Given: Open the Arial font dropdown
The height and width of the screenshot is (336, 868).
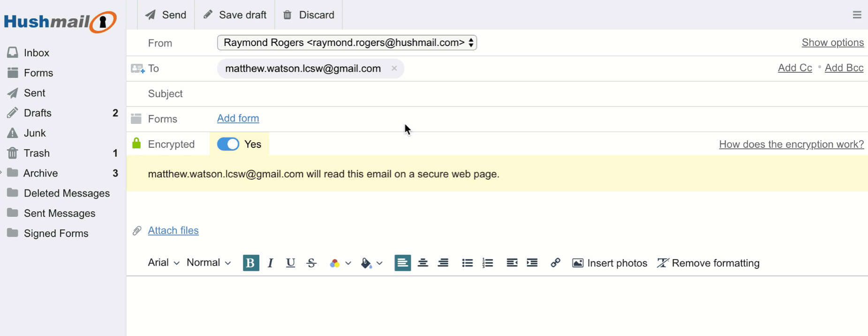Looking at the screenshot, I should (x=164, y=263).
